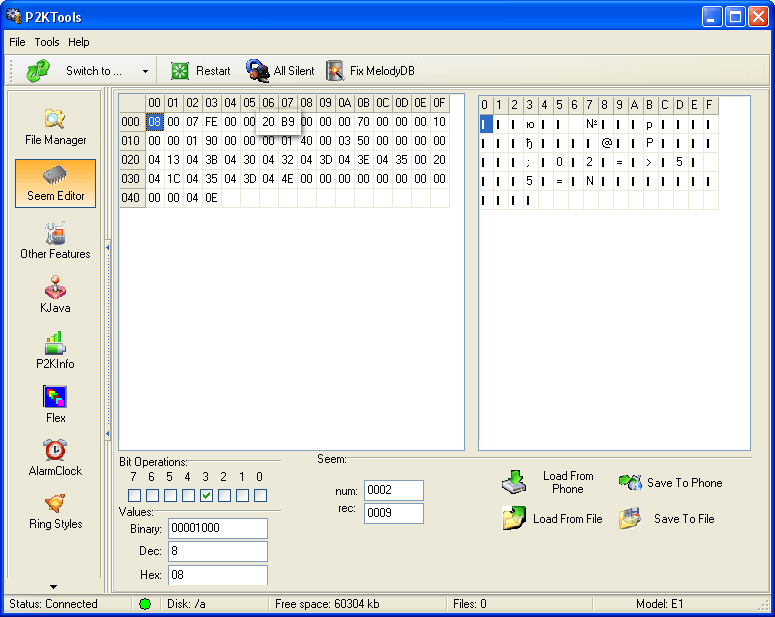Open the Flex section icon
Screen dimensions: 775x617
pos(55,397)
